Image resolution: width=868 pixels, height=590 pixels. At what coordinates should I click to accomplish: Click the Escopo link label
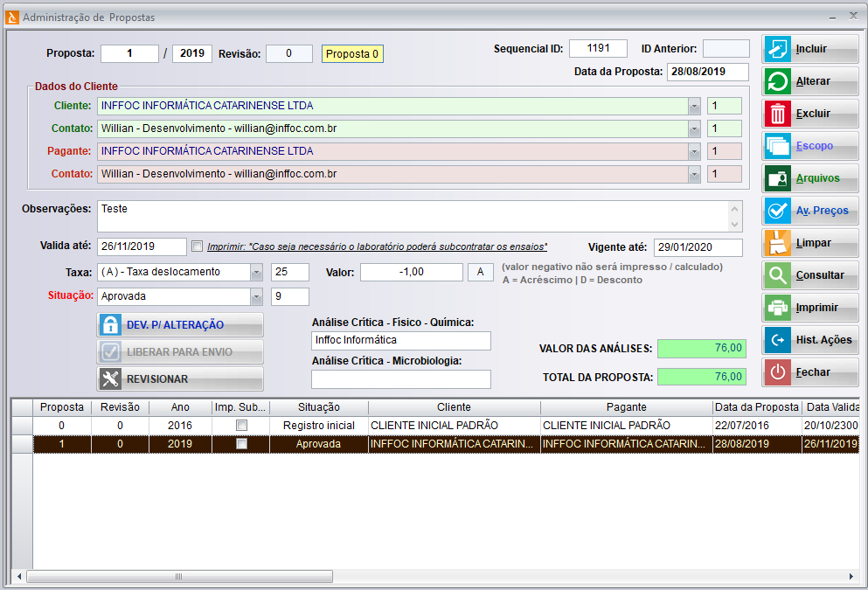pyautogui.click(x=815, y=146)
